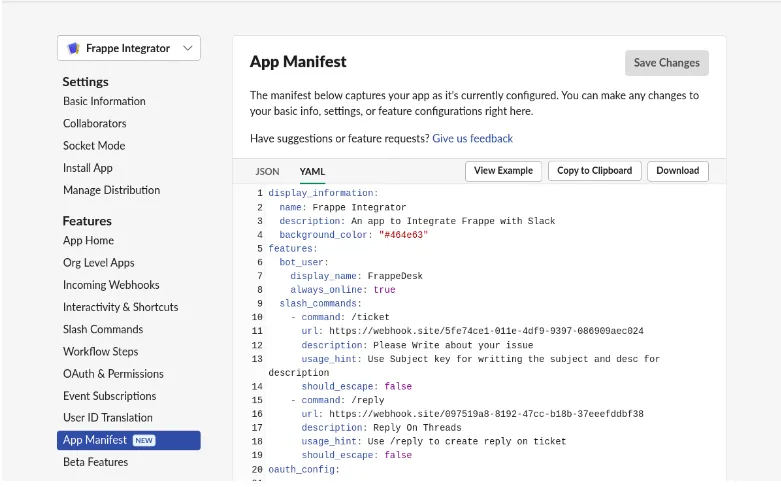
Task: Open Manage Distribution page
Action: [x=112, y=190]
